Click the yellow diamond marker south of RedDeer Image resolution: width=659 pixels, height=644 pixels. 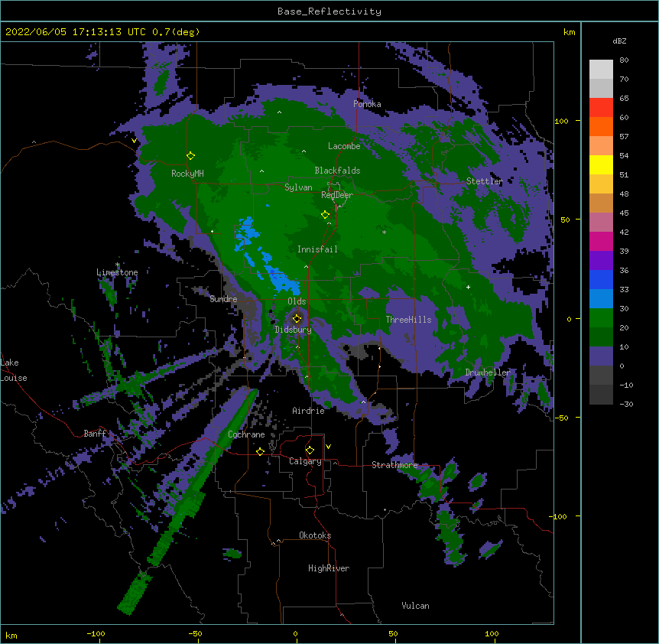[325, 215]
